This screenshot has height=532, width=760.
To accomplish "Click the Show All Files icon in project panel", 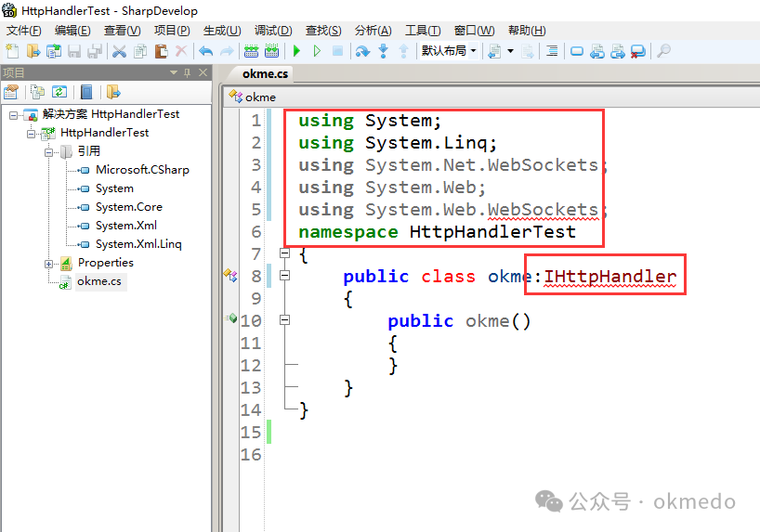I will tap(37, 92).
